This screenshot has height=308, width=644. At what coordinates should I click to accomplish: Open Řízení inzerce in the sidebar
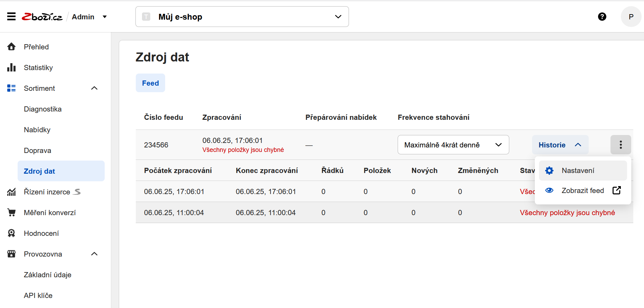(47, 192)
